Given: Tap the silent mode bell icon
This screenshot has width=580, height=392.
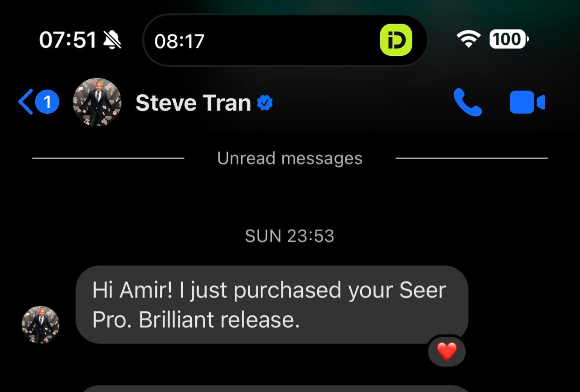Looking at the screenshot, I should point(112,40).
